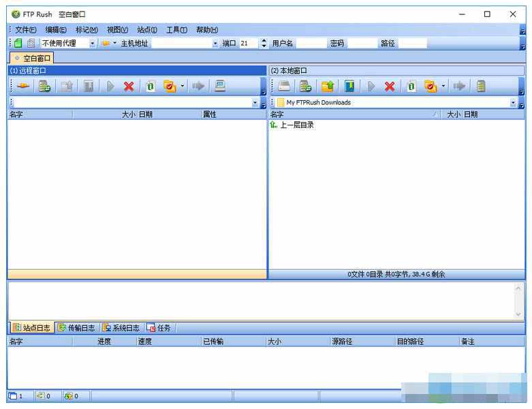Click quick connect plug icon beside 主机地址
The width and height of the screenshot is (532, 409).
(106, 44)
